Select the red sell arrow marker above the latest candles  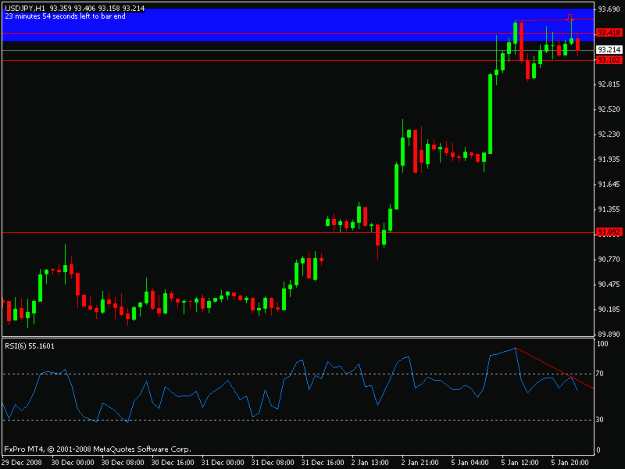[570, 18]
